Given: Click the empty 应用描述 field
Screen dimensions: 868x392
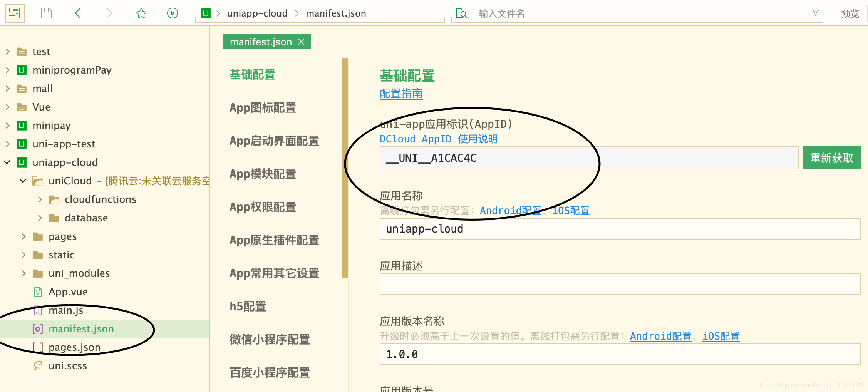Looking at the screenshot, I should (620, 284).
